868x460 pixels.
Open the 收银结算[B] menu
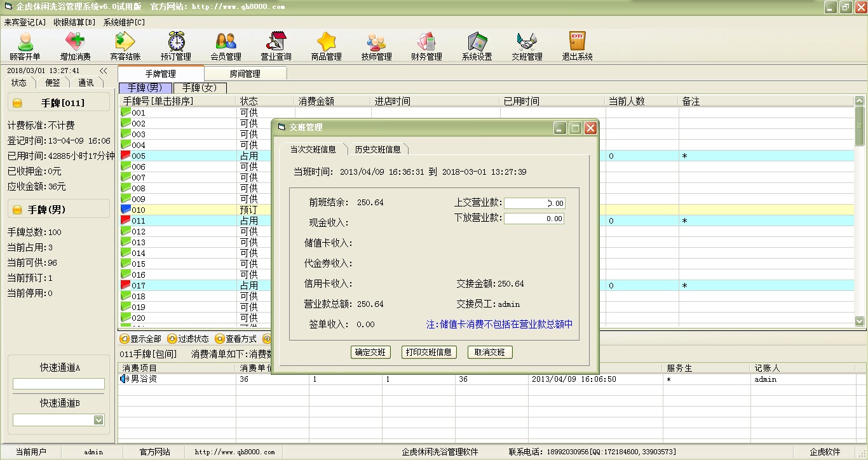[74, 22]
